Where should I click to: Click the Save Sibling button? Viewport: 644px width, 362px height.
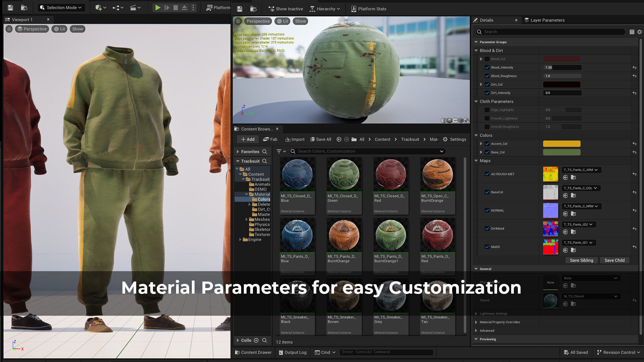point(581,260)
